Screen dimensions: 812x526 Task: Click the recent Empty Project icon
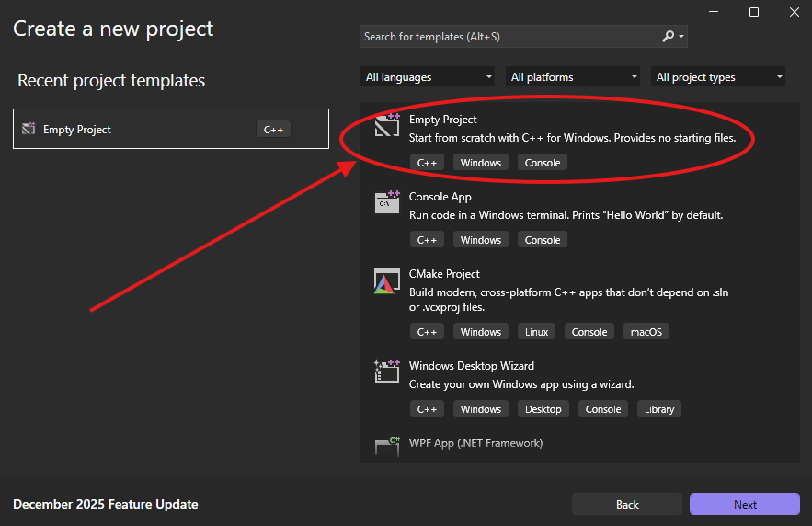(29, 129)
